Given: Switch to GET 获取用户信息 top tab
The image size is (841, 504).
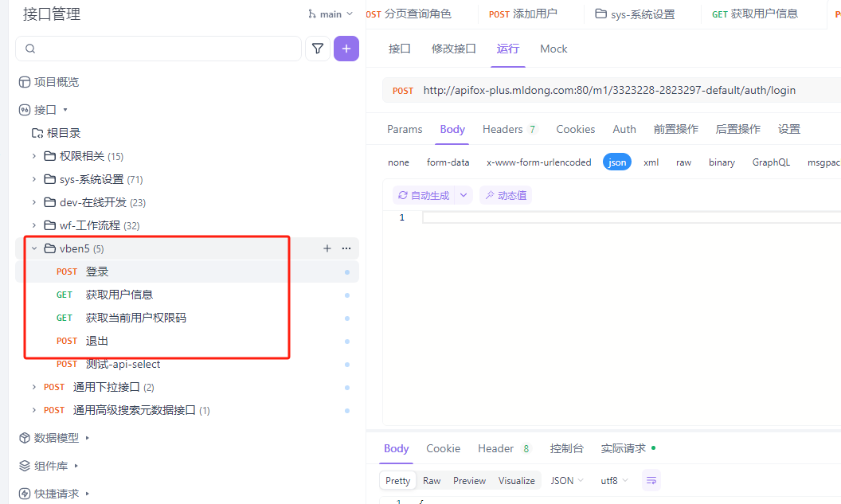Looking at the screenshot, I should tap(755, 14).
